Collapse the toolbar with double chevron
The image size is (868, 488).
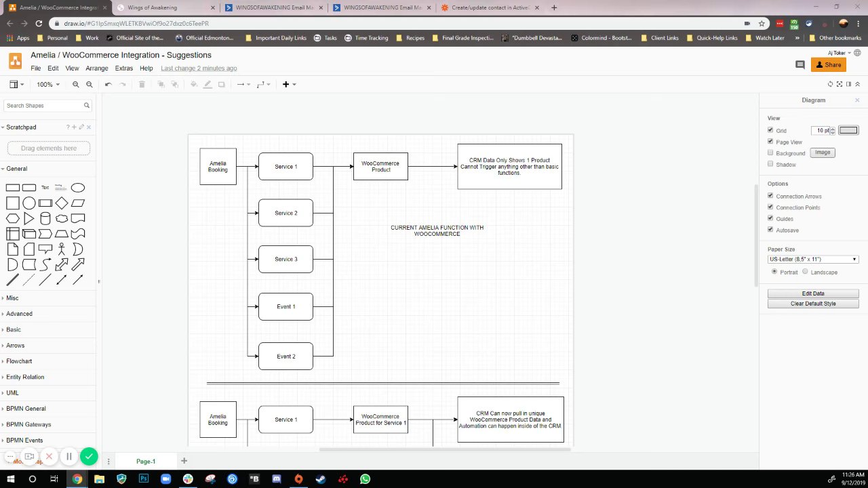click(858, 84)
